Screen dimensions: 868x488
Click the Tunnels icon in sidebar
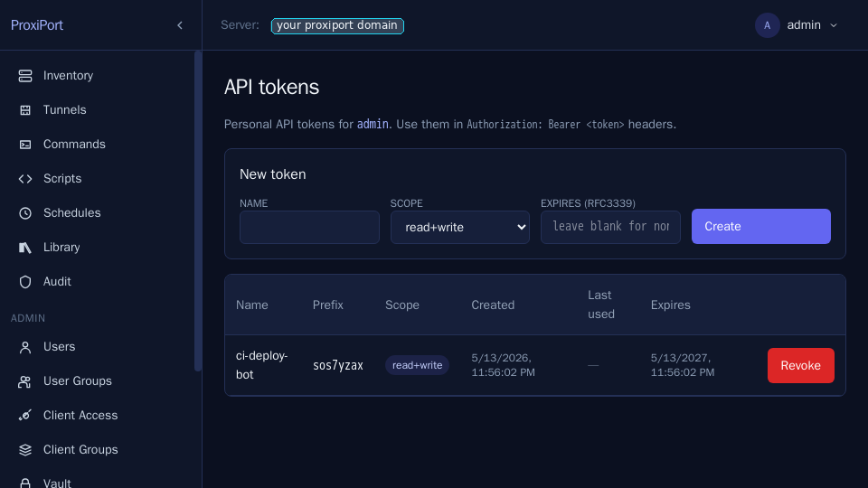[x=25, y=110]
